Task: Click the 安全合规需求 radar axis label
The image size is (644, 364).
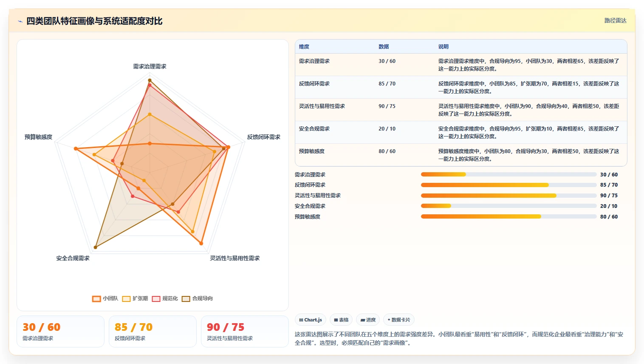Action: click(73, 258)
